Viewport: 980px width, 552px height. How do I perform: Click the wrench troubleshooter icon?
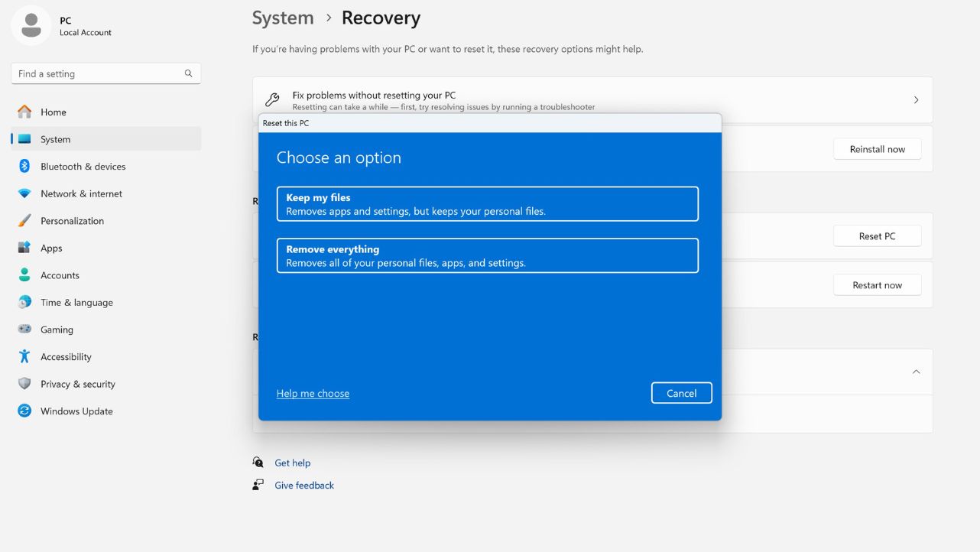coord(272,100)
